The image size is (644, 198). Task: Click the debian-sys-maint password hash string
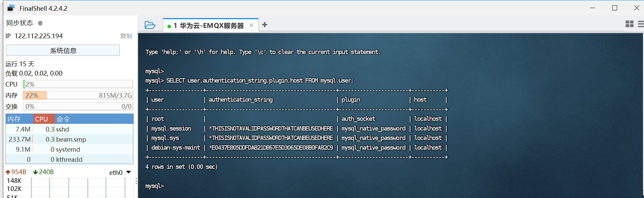(x=271, y=148)
